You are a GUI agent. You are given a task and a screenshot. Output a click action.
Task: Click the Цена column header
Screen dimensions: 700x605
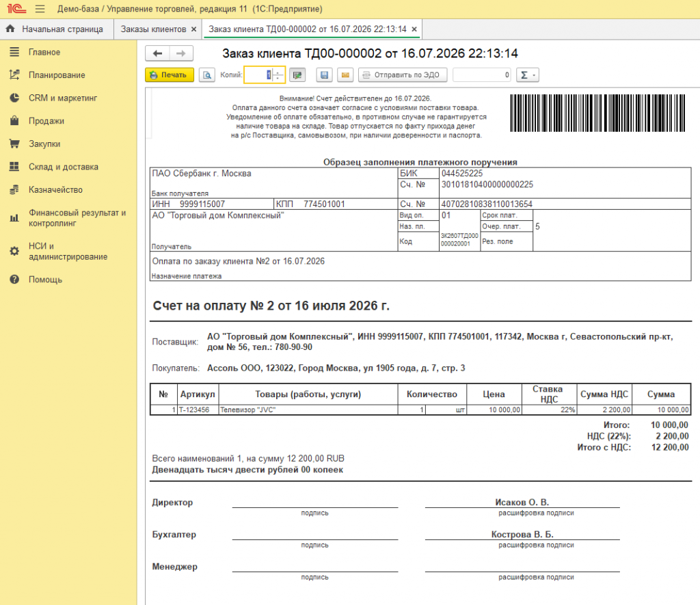(494, 394)
